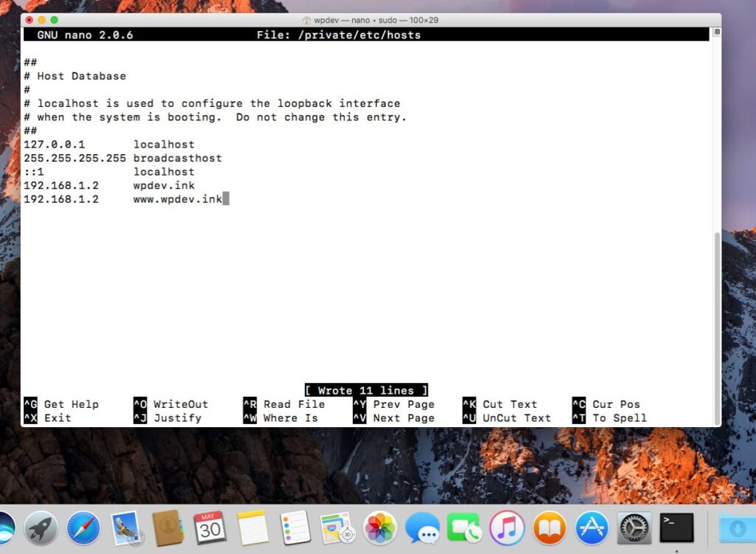756x554 pixels.
Task: Open Messages from the dock
Action: tap(422, 528)
